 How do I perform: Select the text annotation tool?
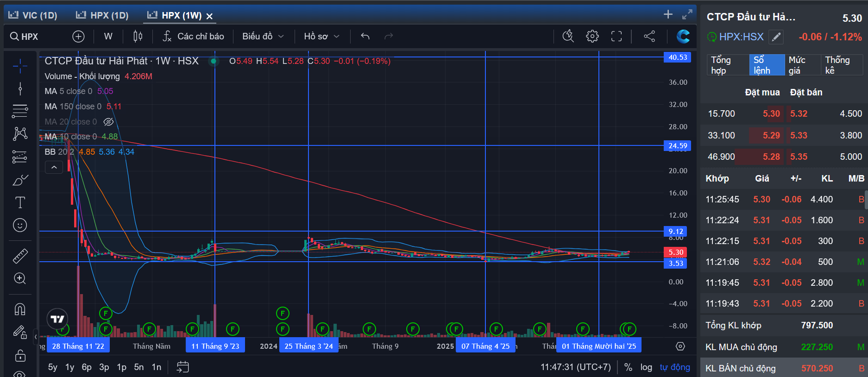pyautogui.click(x=20, y=202)
